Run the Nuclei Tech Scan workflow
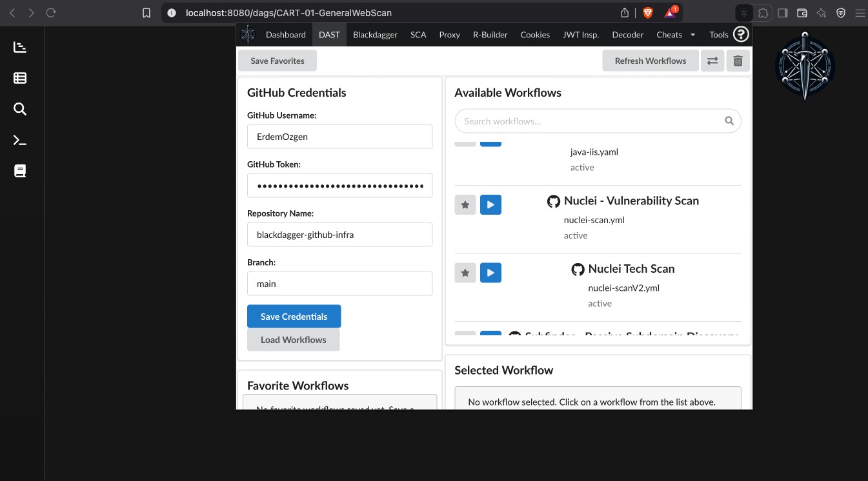The width and height of the screenshot is (868, 481). point(490,273)
